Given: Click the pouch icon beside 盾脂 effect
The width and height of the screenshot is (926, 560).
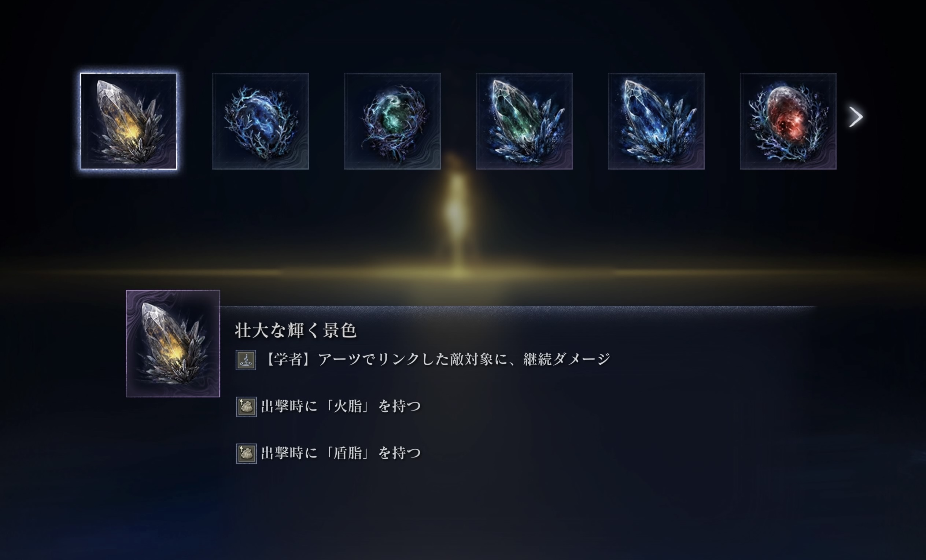Looking at the screenshot, I should tap(247, 454).
